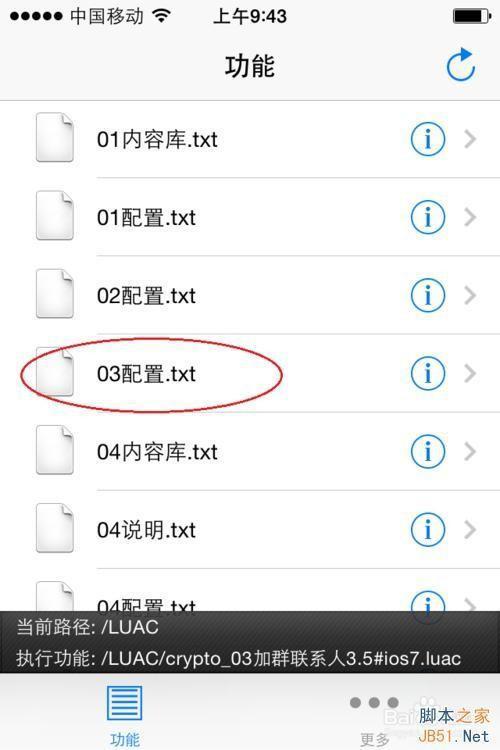The width and height of the screenshot is (500, 750).
Task: Open info for 01配置.txt
Action: click(428, 217)
